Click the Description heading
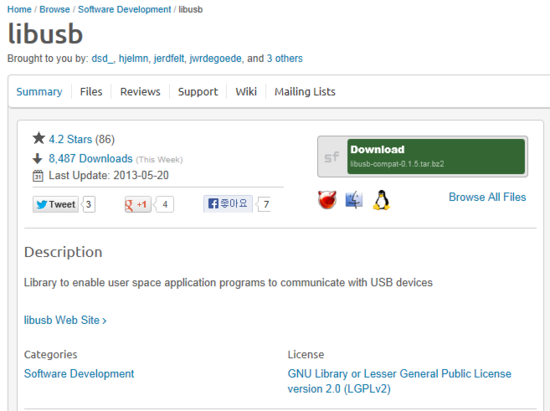 click(63, 252)
